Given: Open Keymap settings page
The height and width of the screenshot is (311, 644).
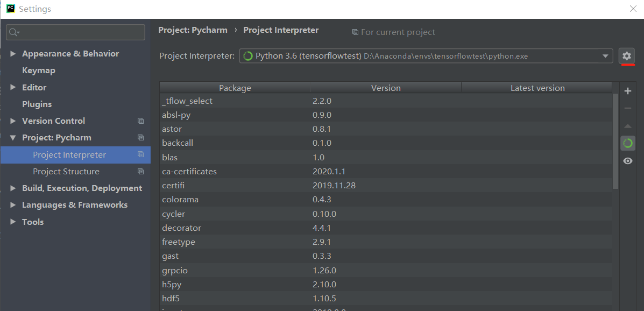Looking at the screenshot, I should (x=39, y=70).
